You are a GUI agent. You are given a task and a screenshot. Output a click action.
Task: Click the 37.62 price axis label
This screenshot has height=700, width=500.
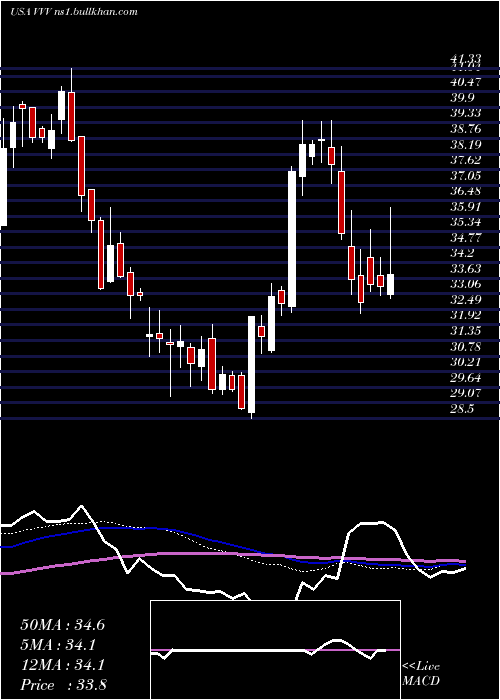pos(466,160)
